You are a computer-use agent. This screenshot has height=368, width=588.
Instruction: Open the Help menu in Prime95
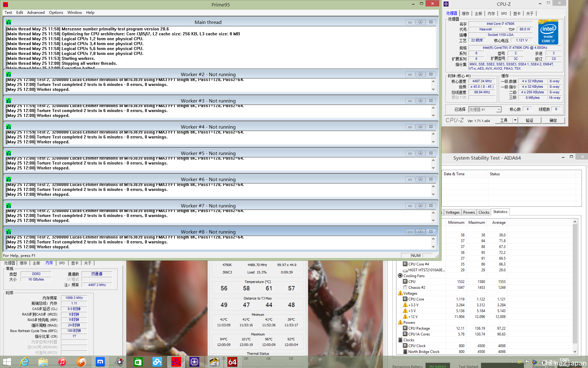point(90,13)
